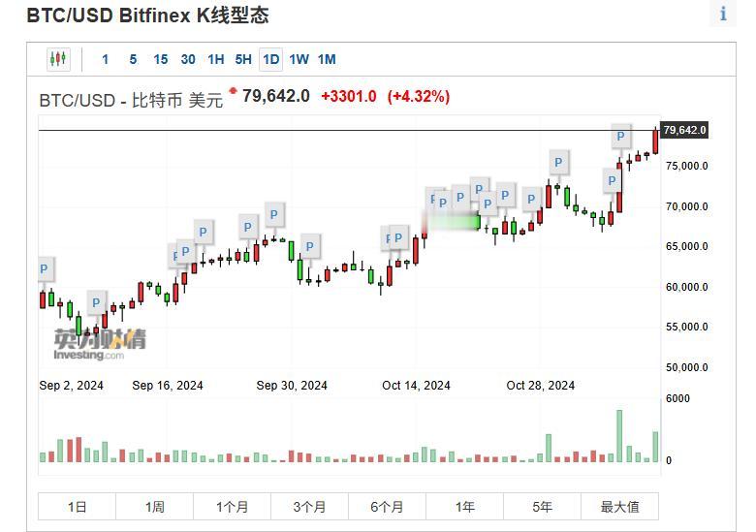This screenshot has height=532, width=756.
Task: Click the 55,000.0 price axis label
Action: pyautogui.click(x=686, y=327)
